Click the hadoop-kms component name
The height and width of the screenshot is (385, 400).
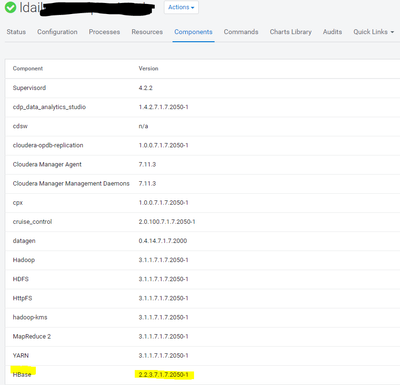click(30, 317)
